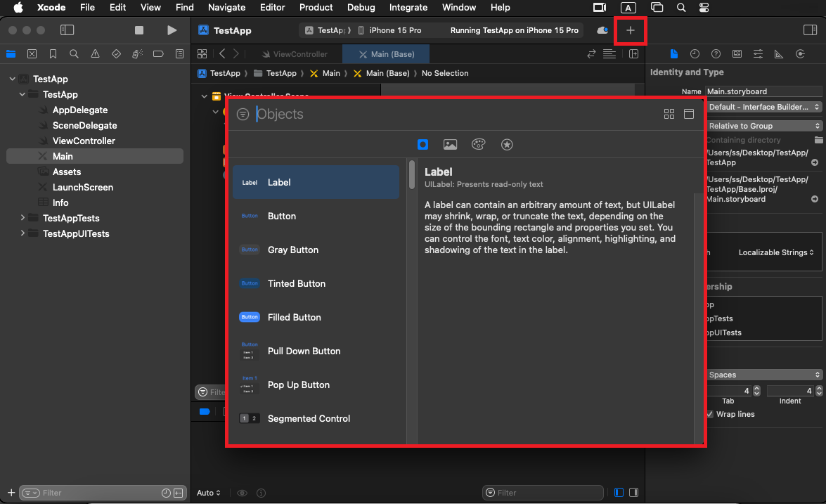
Task: Open AppDelegate file
Action: point(79,110)
